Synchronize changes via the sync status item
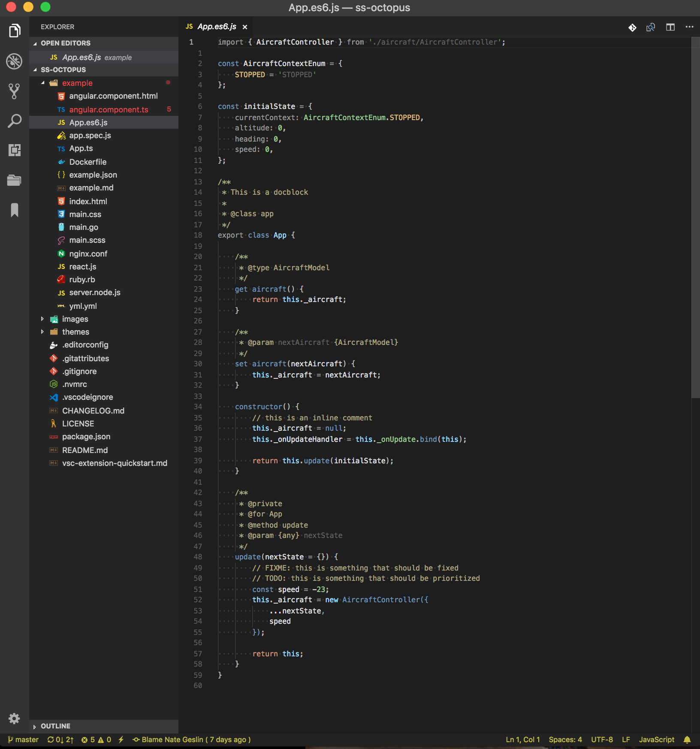 point(60,740)
